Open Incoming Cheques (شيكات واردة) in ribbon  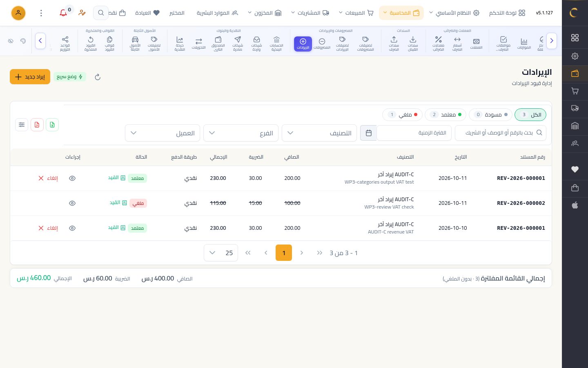(x=256, y=43)
